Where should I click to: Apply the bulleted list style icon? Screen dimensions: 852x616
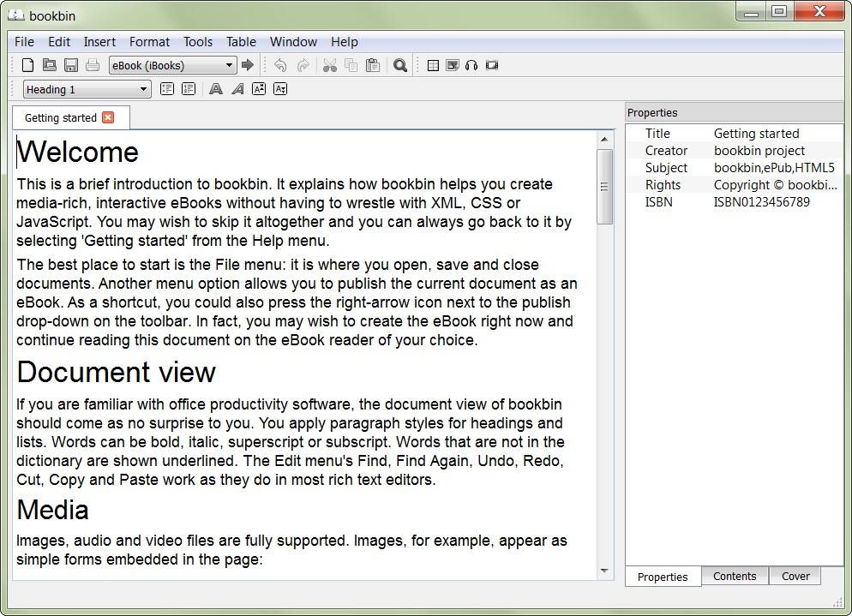click(x=167, y=88)
